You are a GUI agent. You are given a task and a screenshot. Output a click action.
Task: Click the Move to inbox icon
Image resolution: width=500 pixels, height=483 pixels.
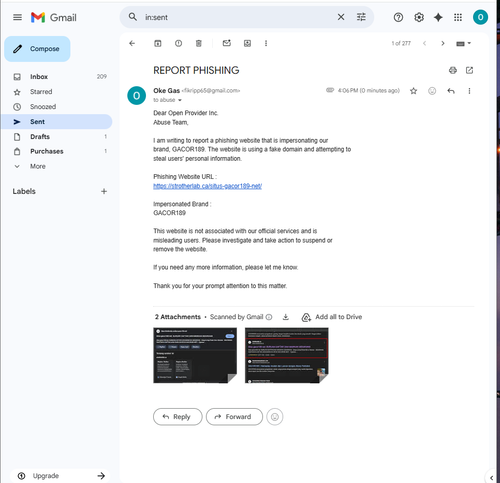tap(247, 43)
